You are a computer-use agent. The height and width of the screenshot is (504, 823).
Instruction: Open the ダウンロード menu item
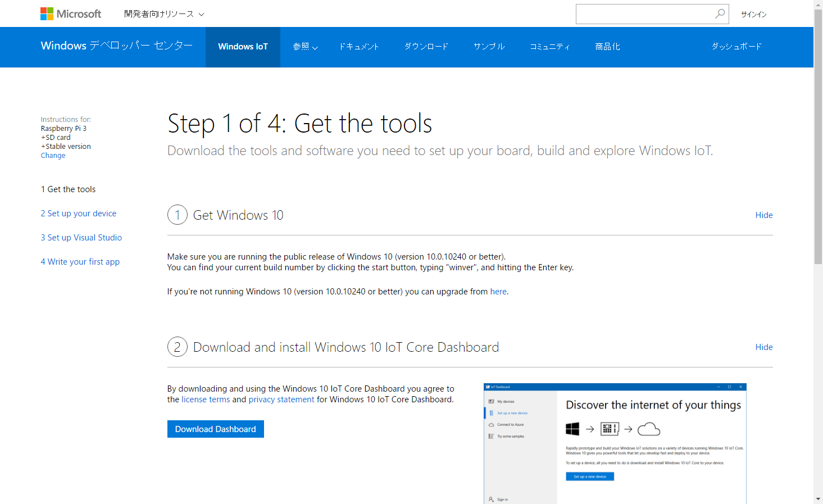(426, 47)
